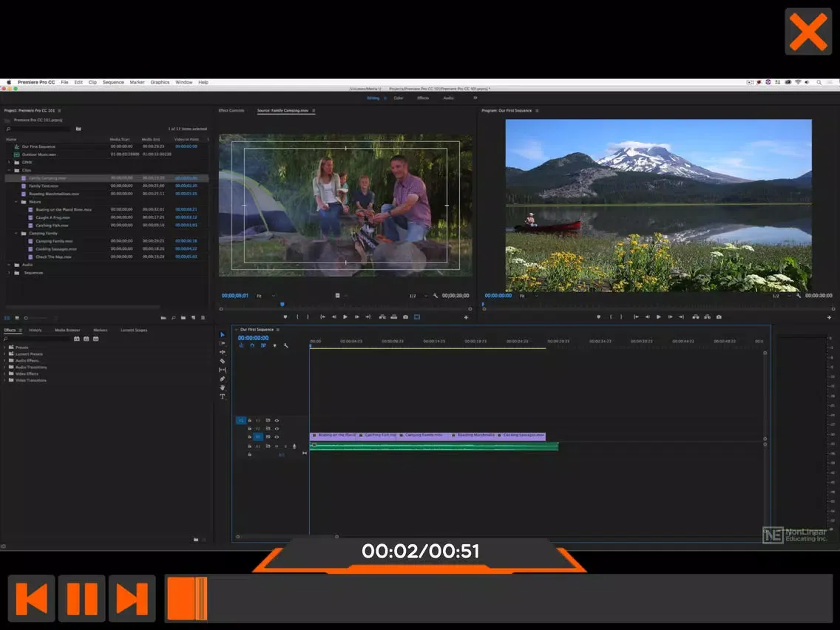Expand the Video Transitions folder
The height and width of the screenshot is (630, 840).
pyautogui.click(x=5, y=380)
